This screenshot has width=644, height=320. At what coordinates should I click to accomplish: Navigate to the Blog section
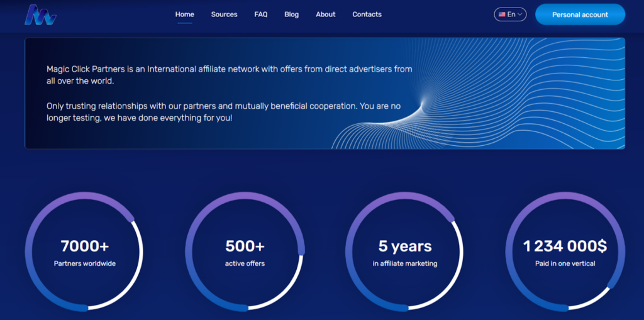click(291, 14)
